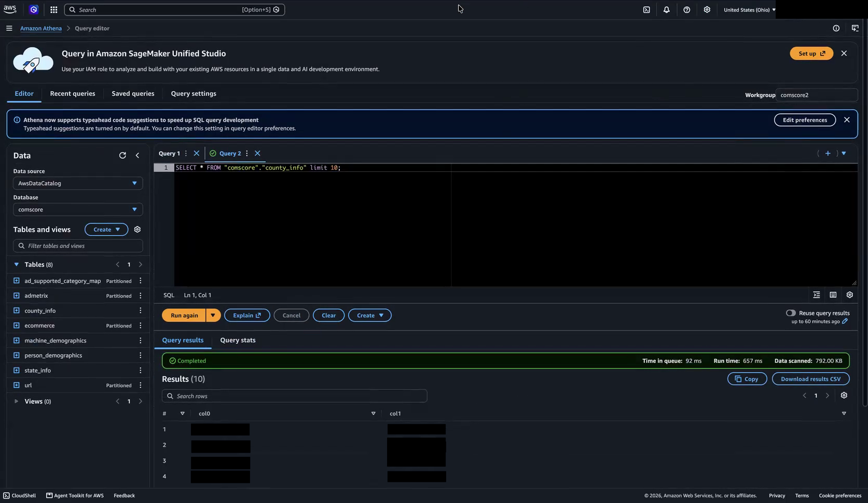The image size is (868, 503).
Task: Refresh the Data panel
Action: pos(122,155)
